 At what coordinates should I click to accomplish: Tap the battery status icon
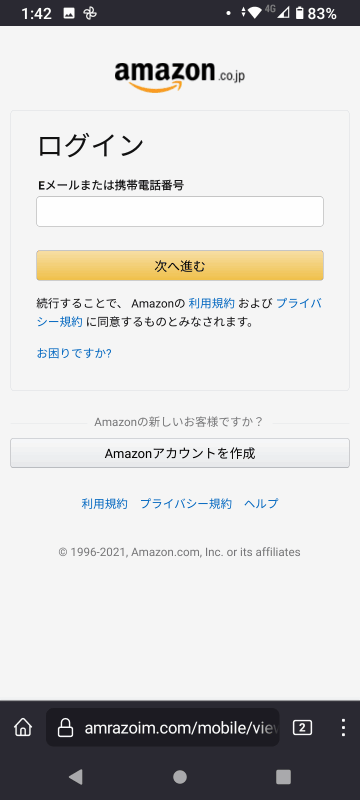300,13
